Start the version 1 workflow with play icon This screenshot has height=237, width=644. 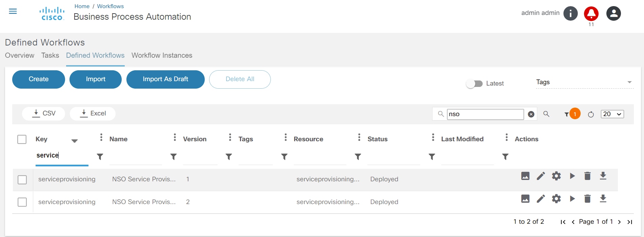(x=572, y=176)
